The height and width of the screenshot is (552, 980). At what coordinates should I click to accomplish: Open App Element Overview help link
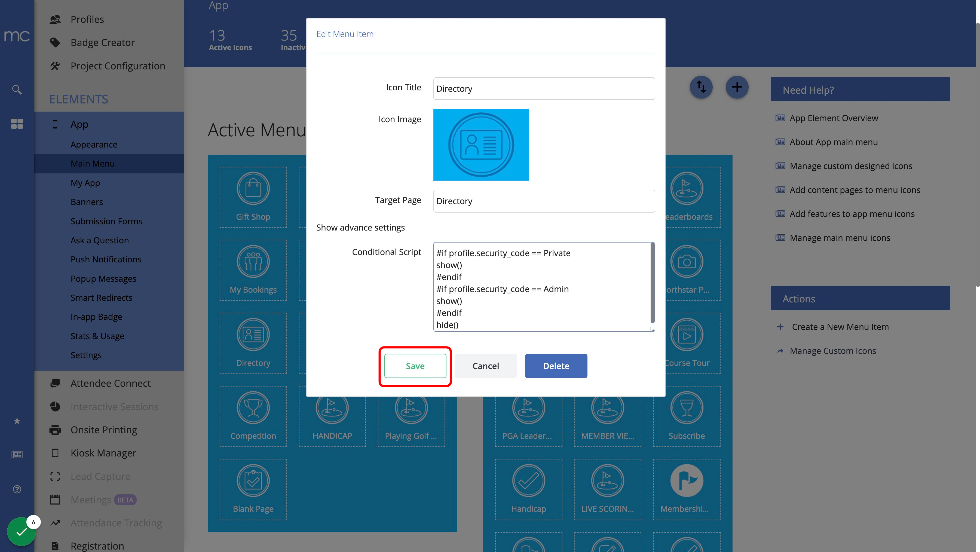[x=834, y=118]
